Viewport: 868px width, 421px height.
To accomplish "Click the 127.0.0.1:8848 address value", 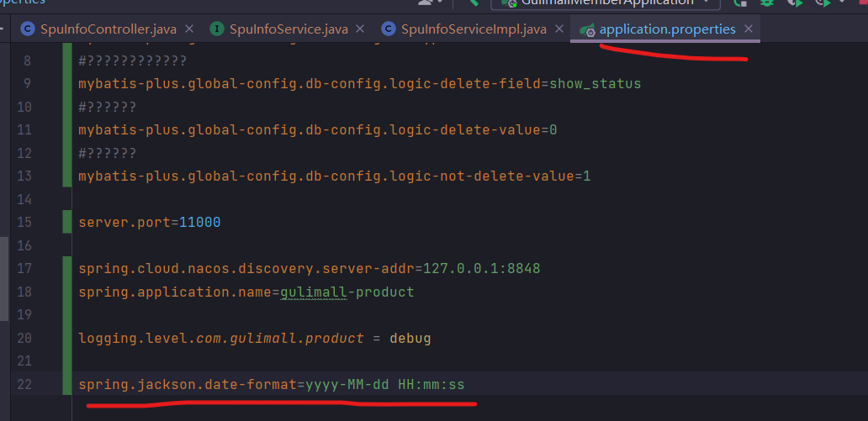I will click(x=482, y=270).
